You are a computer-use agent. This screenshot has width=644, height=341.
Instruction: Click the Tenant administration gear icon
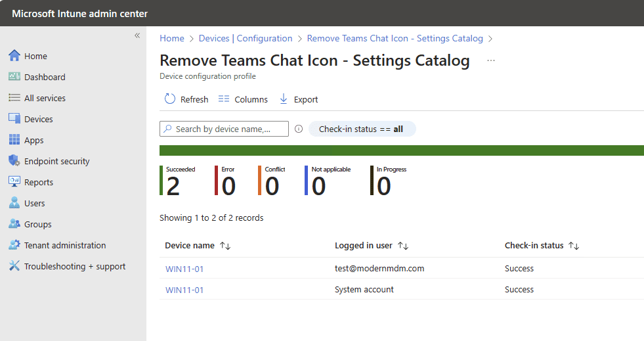[x=14, y=244]
